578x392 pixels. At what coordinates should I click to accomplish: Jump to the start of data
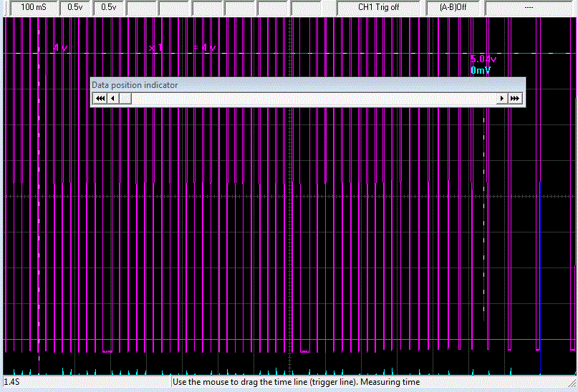coord(100,98)
